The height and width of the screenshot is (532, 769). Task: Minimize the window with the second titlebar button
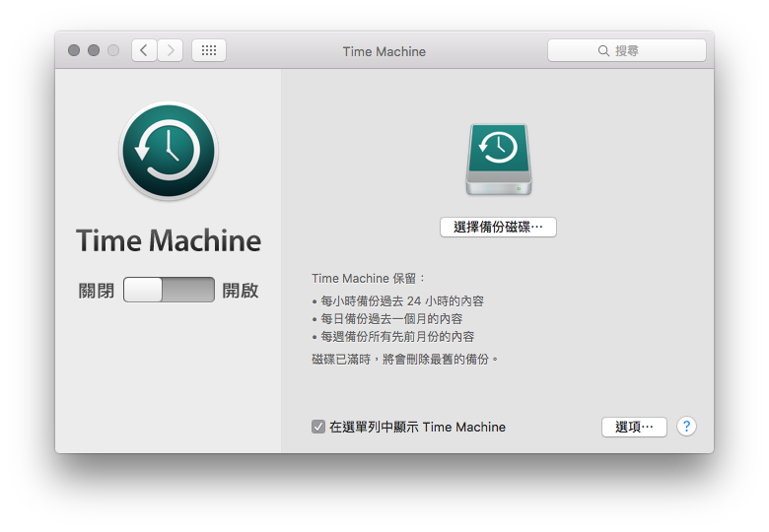click(x=94, y=50)
